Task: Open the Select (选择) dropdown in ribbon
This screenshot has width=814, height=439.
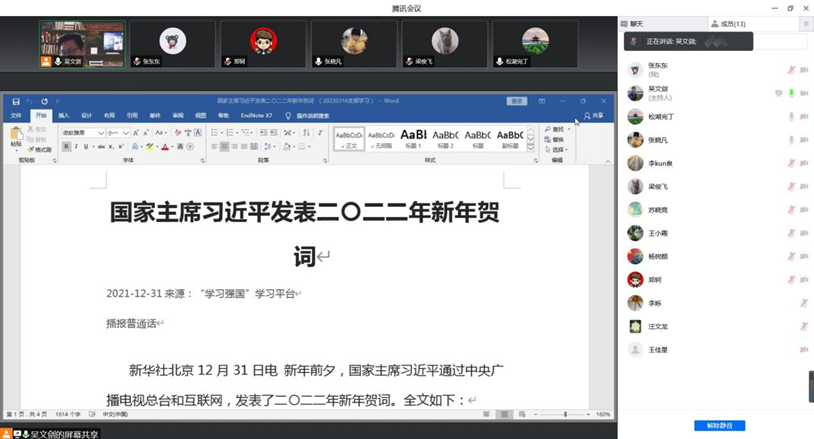Action: [x=557, y=148]
